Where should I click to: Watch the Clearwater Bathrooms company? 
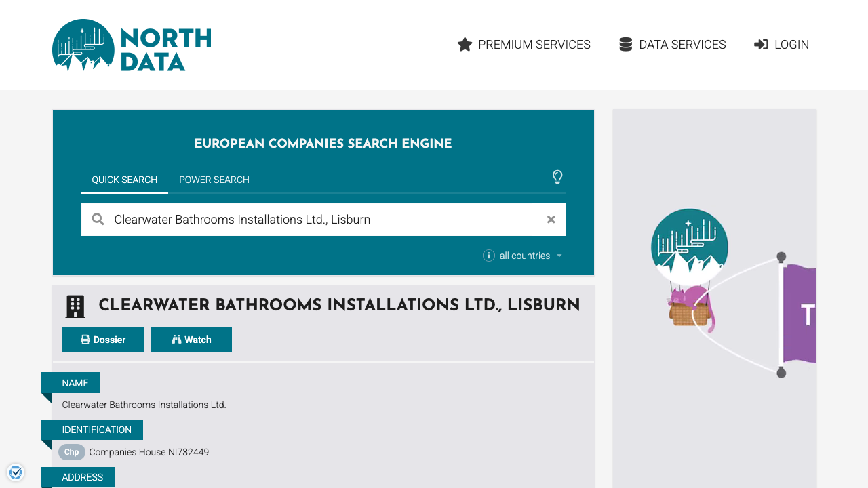pyautogui.click(x=191, y=339)
